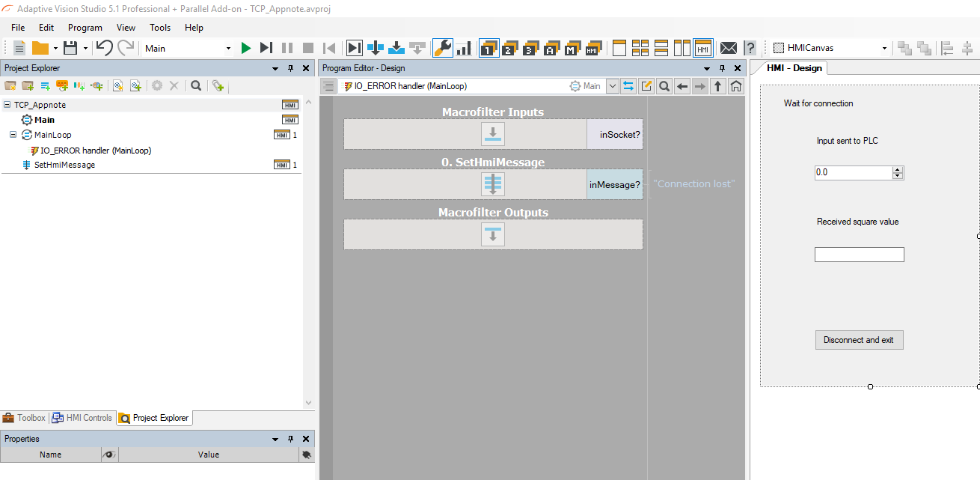The image size is (980, 480).
Task: Open the Main program selector dropdown
Action: (228, 48)
